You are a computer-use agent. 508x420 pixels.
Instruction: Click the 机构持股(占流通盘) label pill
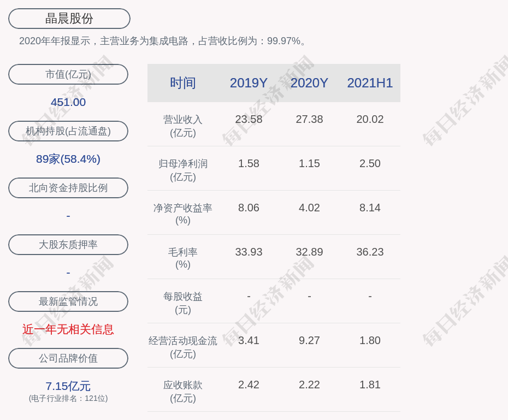(68, 131)
